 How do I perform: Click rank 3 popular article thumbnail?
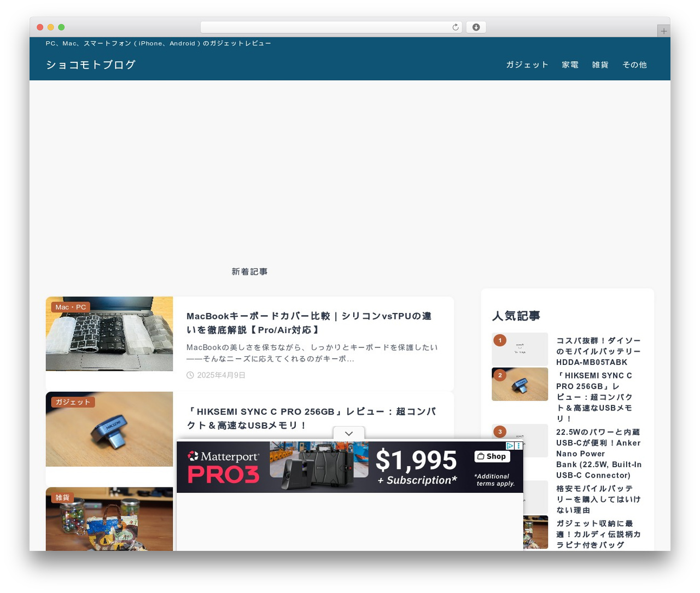pyautogui.click(x=520, y=440)
